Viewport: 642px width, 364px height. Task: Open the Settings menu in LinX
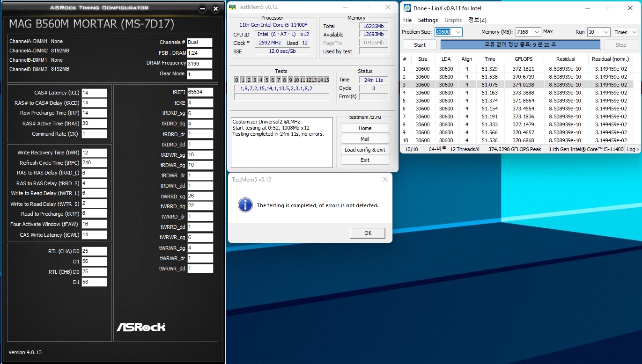(428, 20)
